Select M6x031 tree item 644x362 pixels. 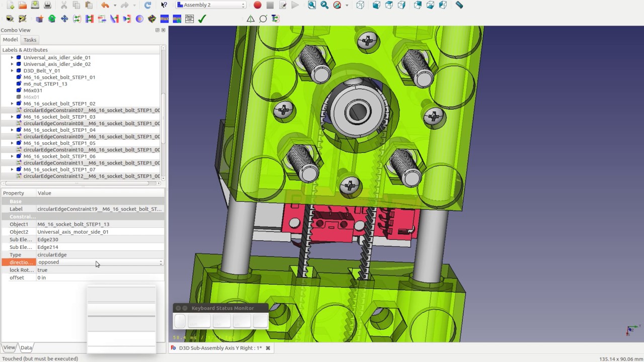tap(33, 90)
